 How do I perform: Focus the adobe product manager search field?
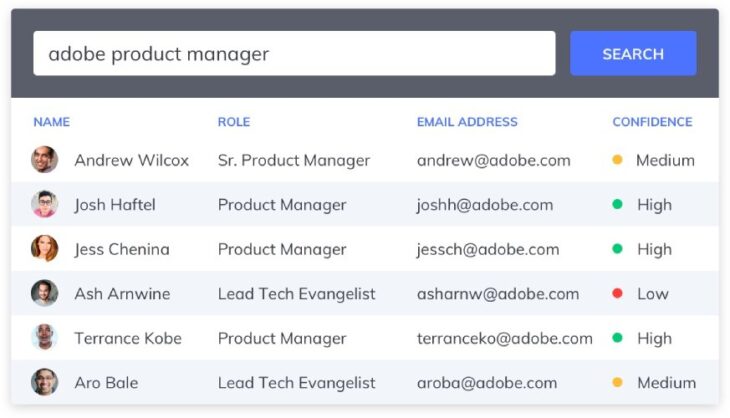[x=294, y=54]
